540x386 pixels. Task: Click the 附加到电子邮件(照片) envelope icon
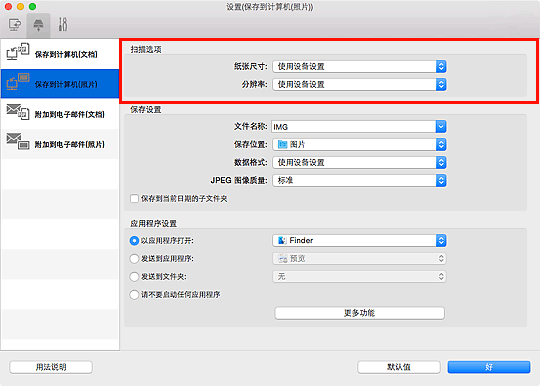[18, 142]
